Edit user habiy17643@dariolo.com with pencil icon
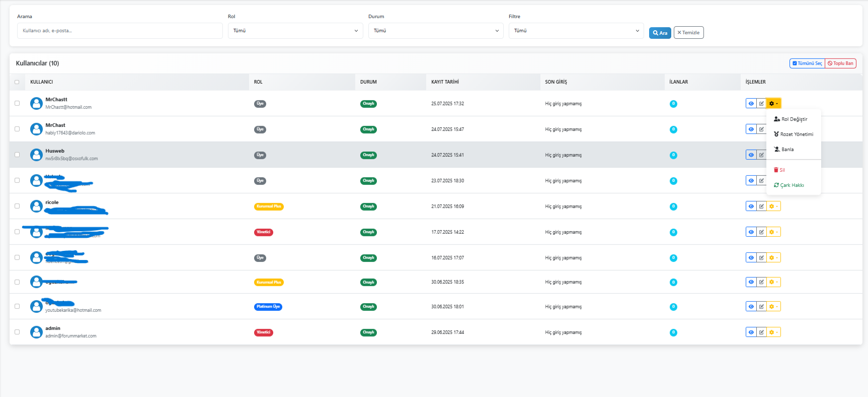Screen dimensions: 868x397 pyautogui.click(x=761, y=129)
